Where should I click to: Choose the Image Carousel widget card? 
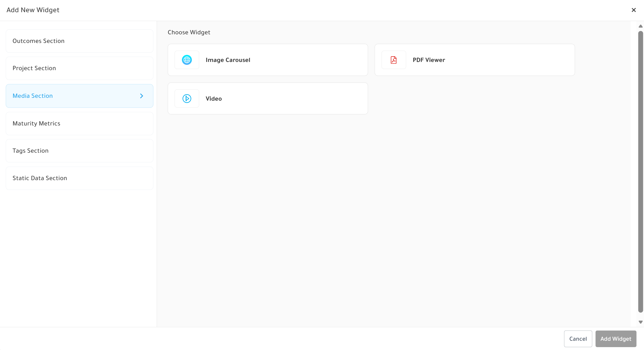pyautogui.click(x=268, y=60)
